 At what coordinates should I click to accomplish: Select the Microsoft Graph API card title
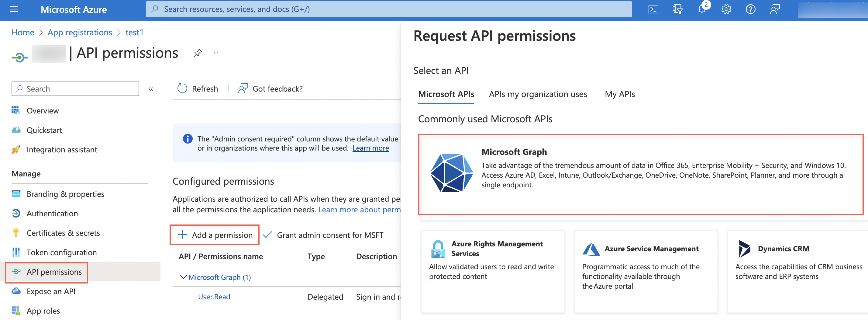[x=514, y=152]
